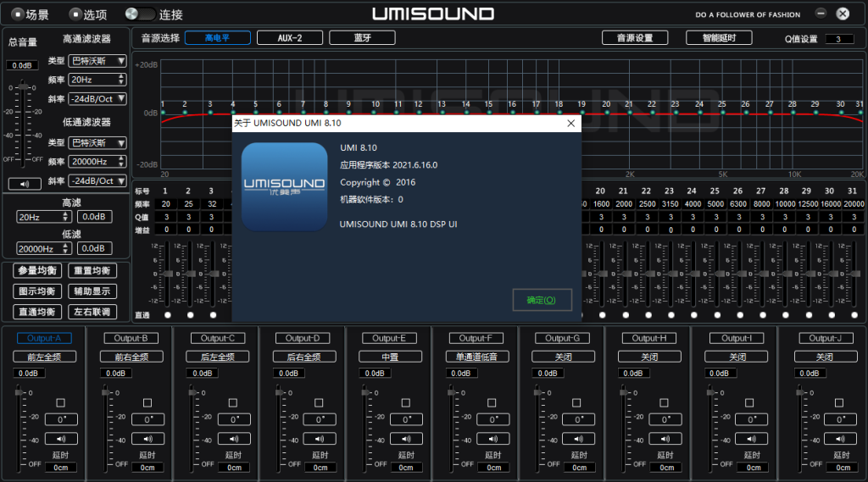Image resolution: width=868 pixels, height=482 pixels.
Task: Click master volume 0.0dB field
Action: point(22,65)
